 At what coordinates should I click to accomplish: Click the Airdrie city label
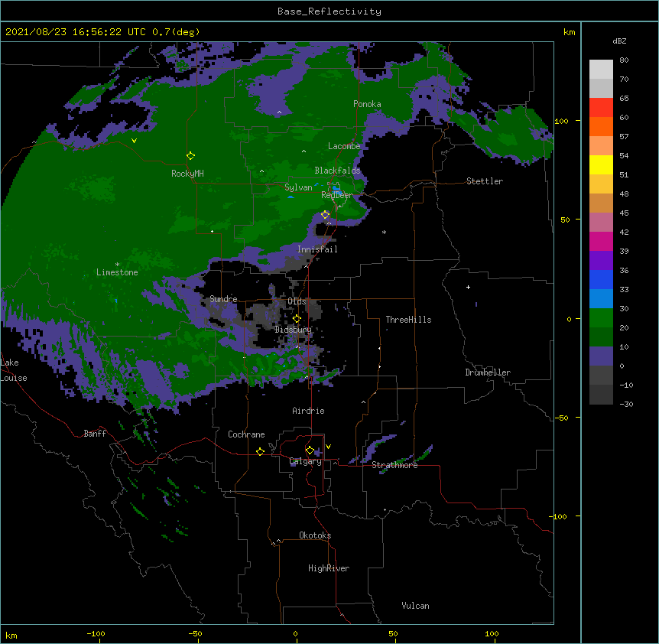308,411
